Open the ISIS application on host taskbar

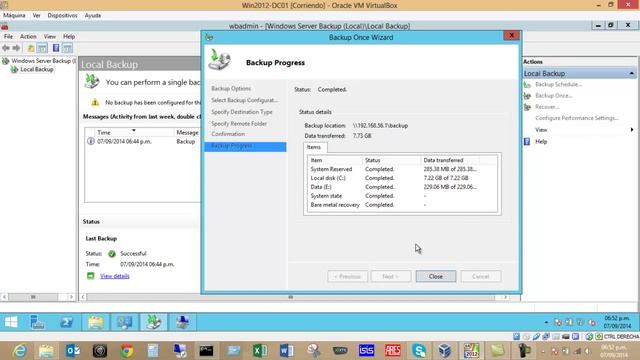point(366,351)
